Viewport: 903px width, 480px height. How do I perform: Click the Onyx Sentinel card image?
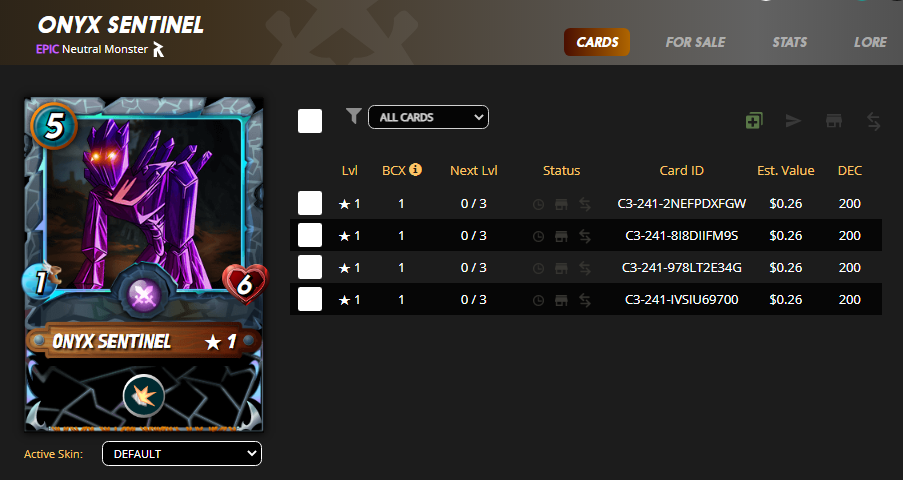pos(144,264)
